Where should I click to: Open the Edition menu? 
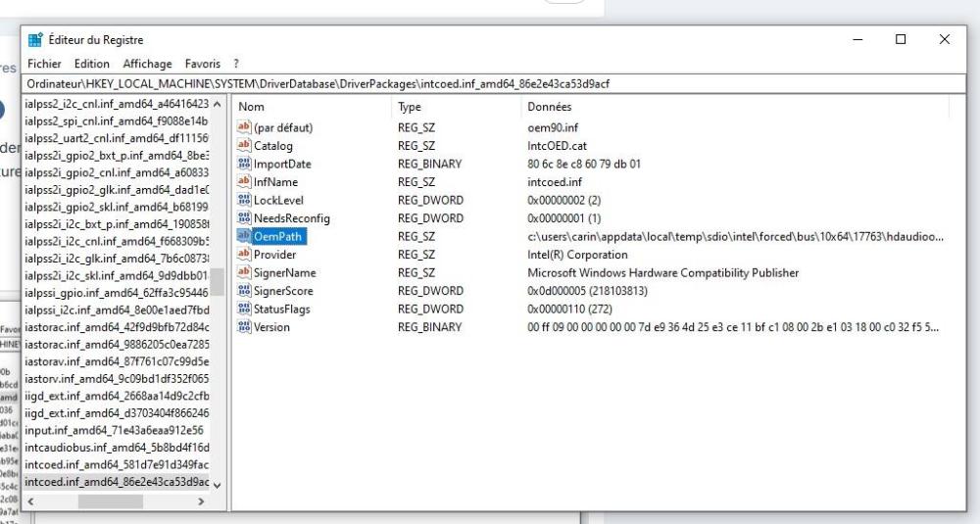click(92, 64)
